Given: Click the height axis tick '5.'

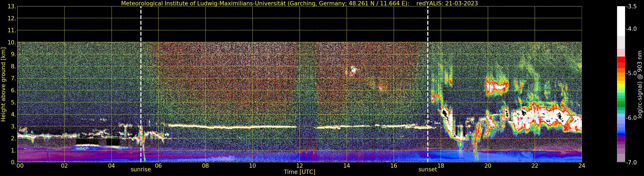Looking at the screenshot, I should click(13, 102).
